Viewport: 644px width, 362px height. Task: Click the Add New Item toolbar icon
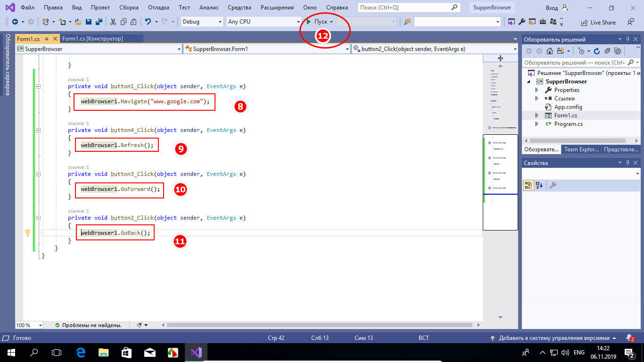(x=63, y=22)
